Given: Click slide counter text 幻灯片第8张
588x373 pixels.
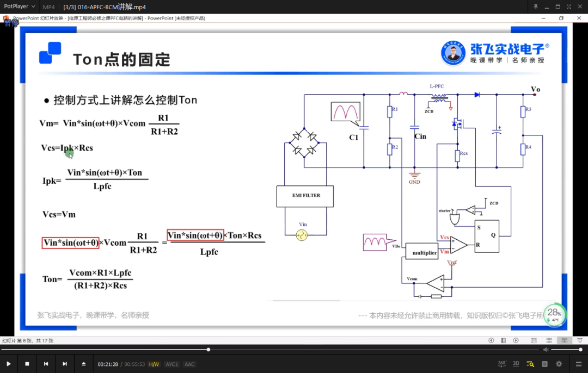Looking at the screenshot, I should pyautogui.click(x=28, y=340).
